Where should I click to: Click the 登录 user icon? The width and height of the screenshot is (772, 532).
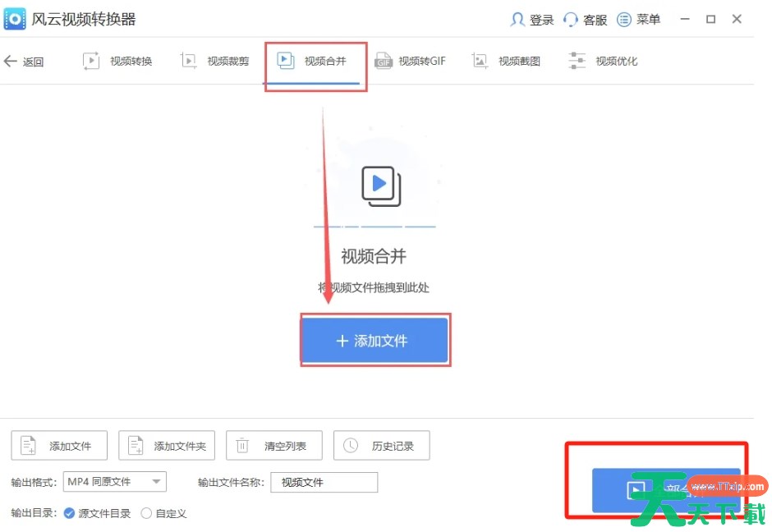click(x=517, y=20)
